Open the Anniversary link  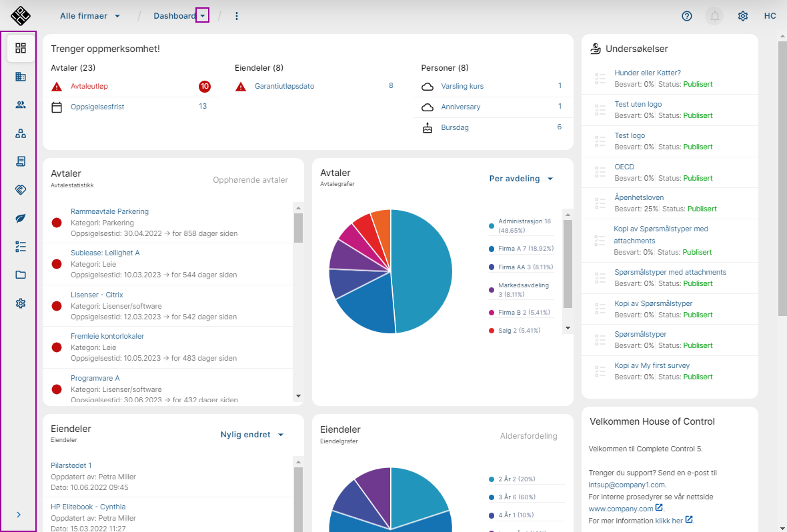pos(461,107)
